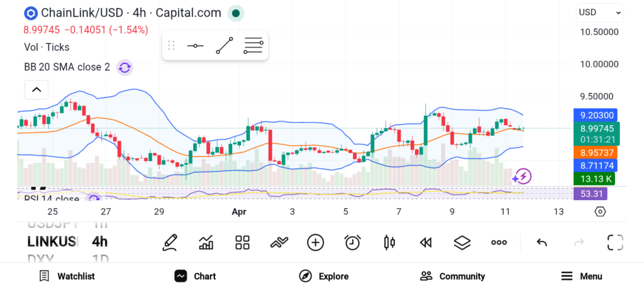The height and width of the screenshot is (290, 644).
Task: Select the trend line drawing tool
Action: [225, 45]
